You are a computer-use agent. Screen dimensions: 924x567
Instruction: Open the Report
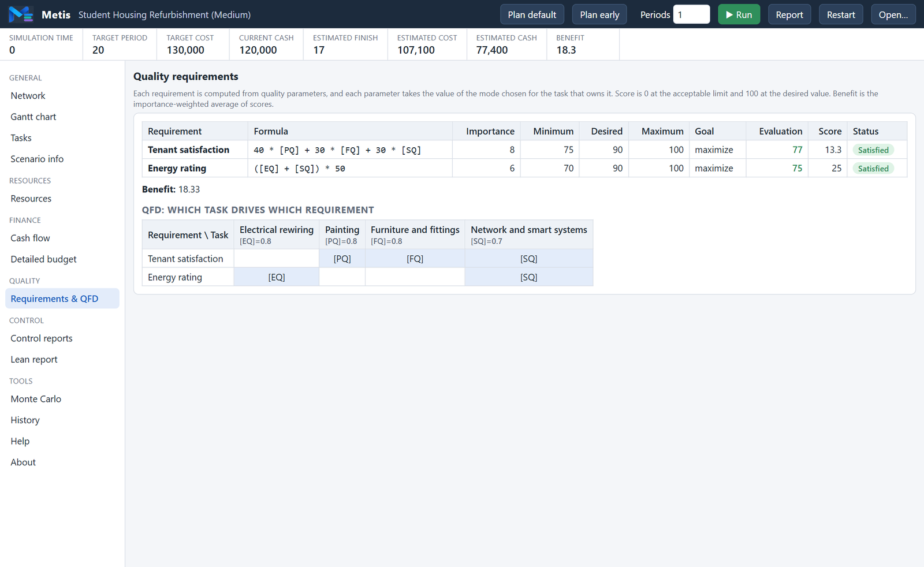(x=789, y=14)
